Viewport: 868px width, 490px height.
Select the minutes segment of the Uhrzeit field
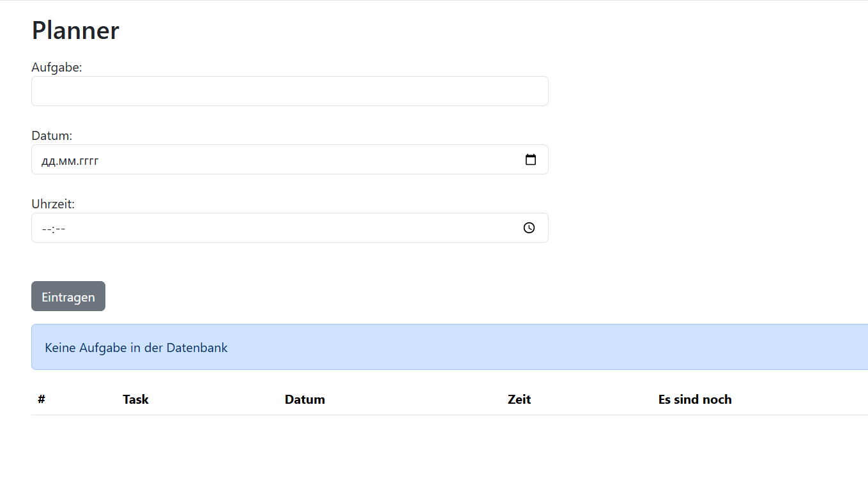[60, 229]
